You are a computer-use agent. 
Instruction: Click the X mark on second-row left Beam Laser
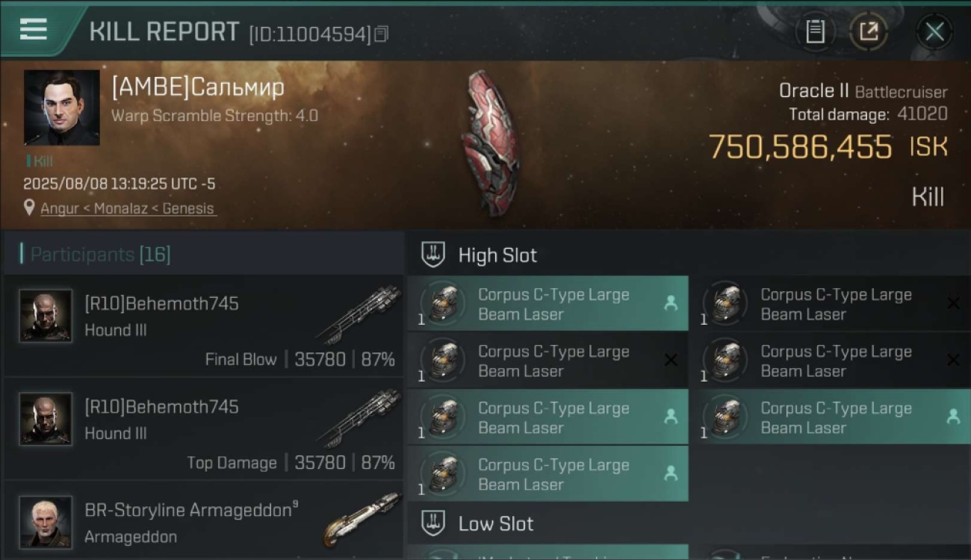point(671,361)
